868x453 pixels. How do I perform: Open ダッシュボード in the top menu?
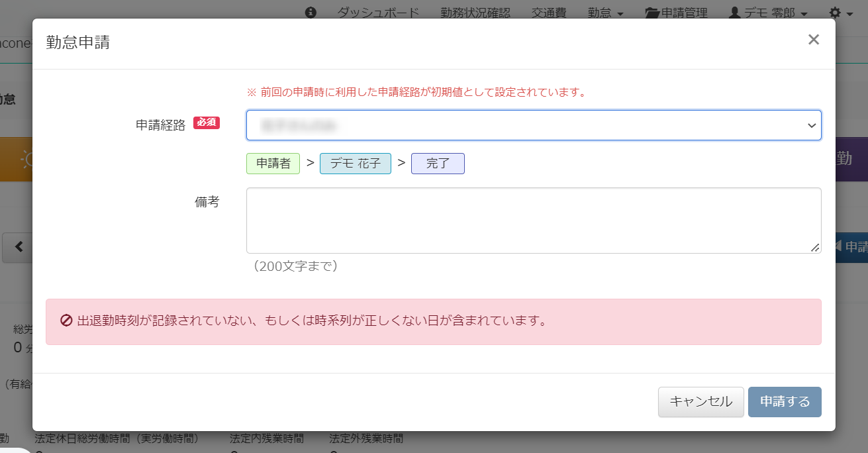coord(378,13)
